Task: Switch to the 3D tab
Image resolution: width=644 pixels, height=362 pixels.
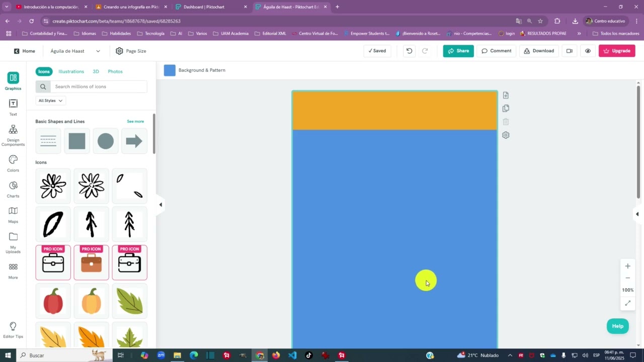Action: pyautogui.click(x=96, y=71)
